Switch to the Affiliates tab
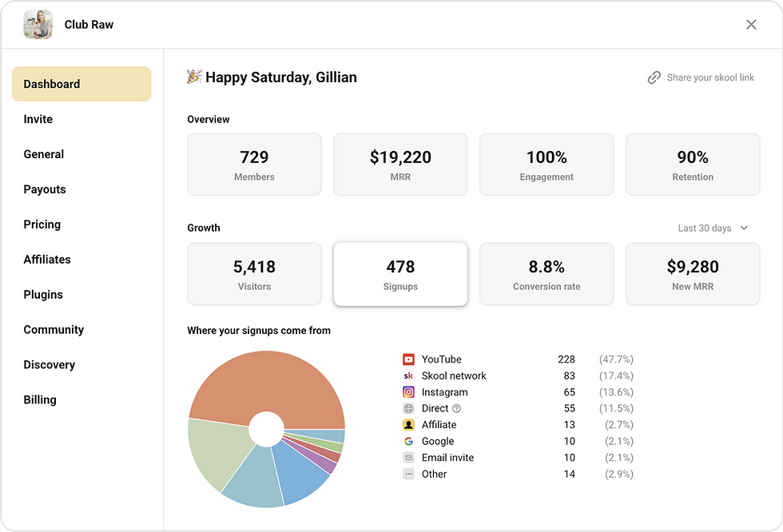The image size is (783, 532). [47, 260]
